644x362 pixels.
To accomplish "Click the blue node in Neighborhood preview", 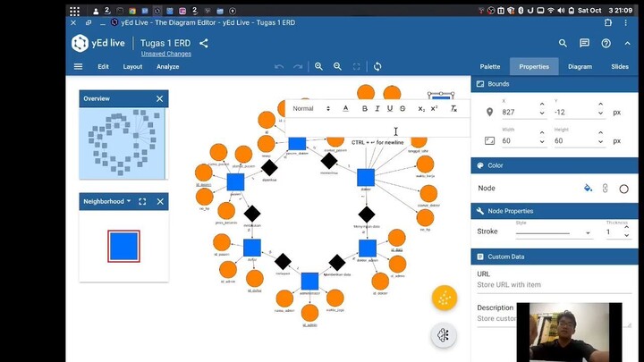I will pos(123,247).
